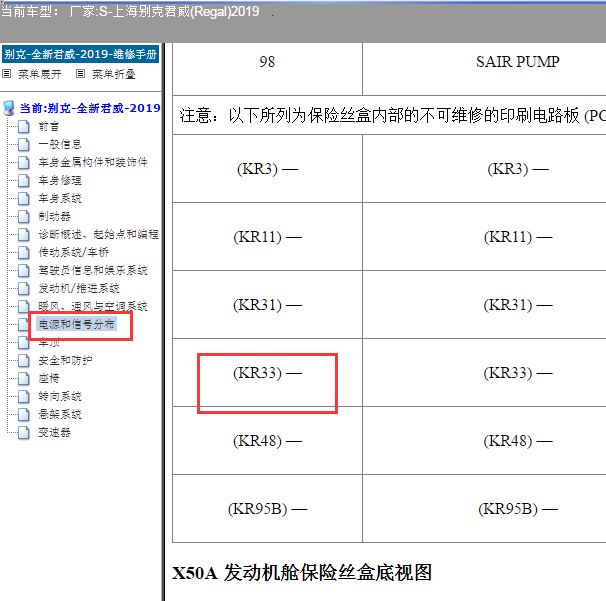This screenshot has width=606, height=601.
Task: Open the 车身修理 tree item
Action: [60, 180]
